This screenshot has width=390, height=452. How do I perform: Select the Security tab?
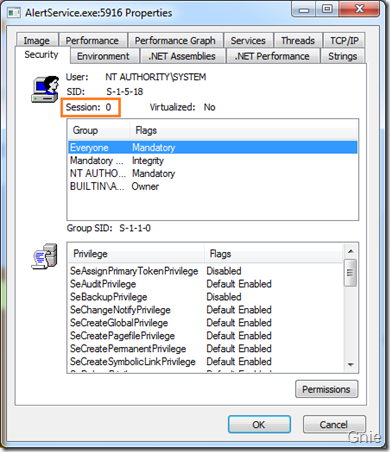point(42,54)
